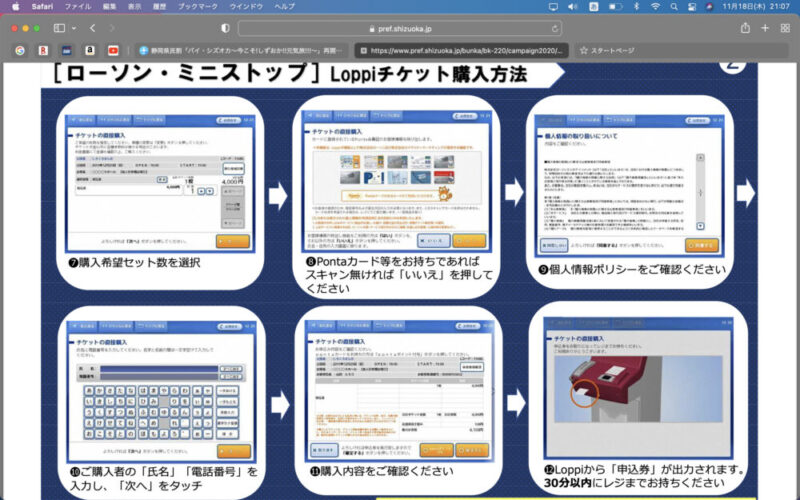
Task: Click the pref.shizuoka.jp address bar
Action: point(400,29)
